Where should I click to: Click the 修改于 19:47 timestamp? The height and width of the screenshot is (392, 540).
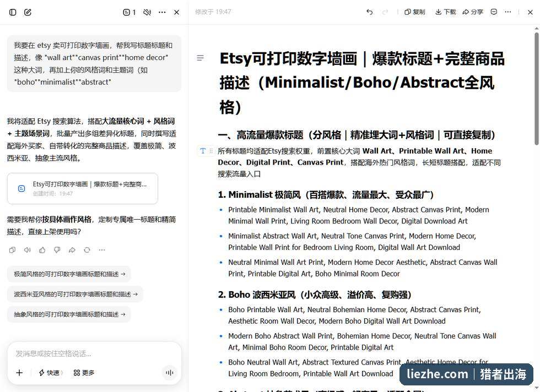click(213, 12)
